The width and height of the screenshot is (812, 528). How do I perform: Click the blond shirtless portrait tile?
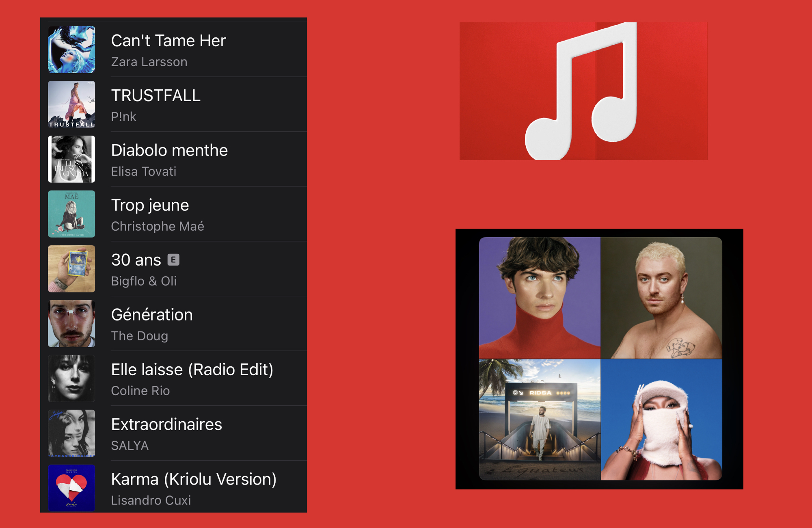pyautogui.click(x=662, y=298)
